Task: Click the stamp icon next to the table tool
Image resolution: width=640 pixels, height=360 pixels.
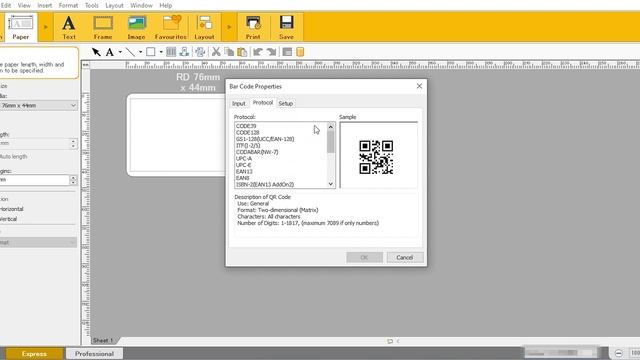Action: coord(184,52)
